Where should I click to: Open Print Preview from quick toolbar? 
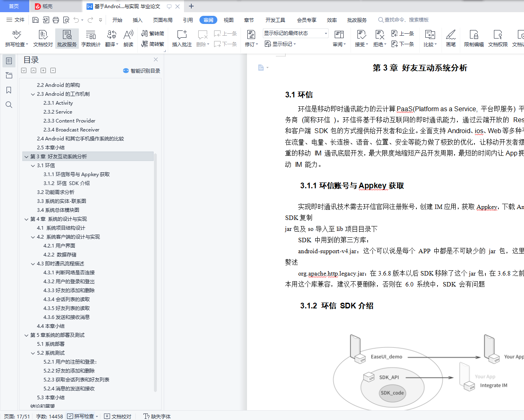pos(66,20)
